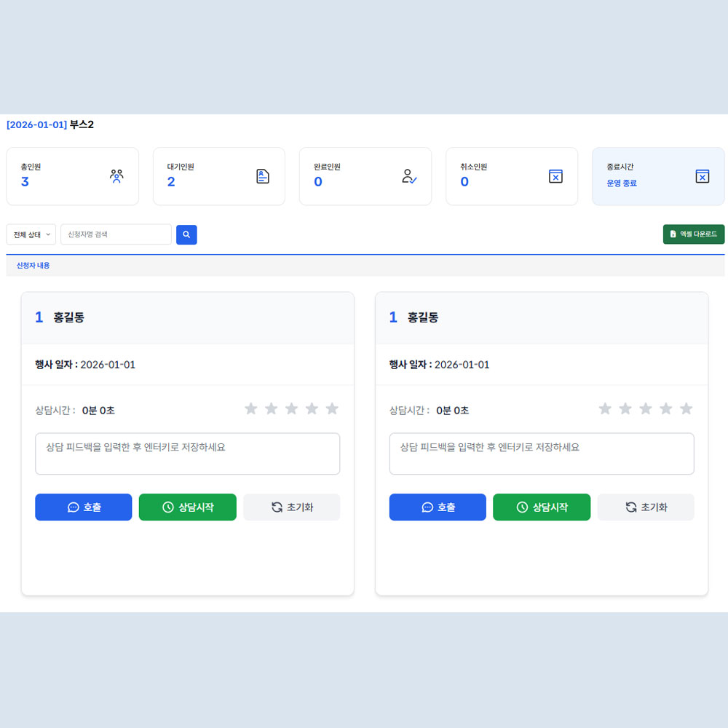Rate first card with the fifth star
Viewport: 728px width, 728px height.
coord(332,408)
